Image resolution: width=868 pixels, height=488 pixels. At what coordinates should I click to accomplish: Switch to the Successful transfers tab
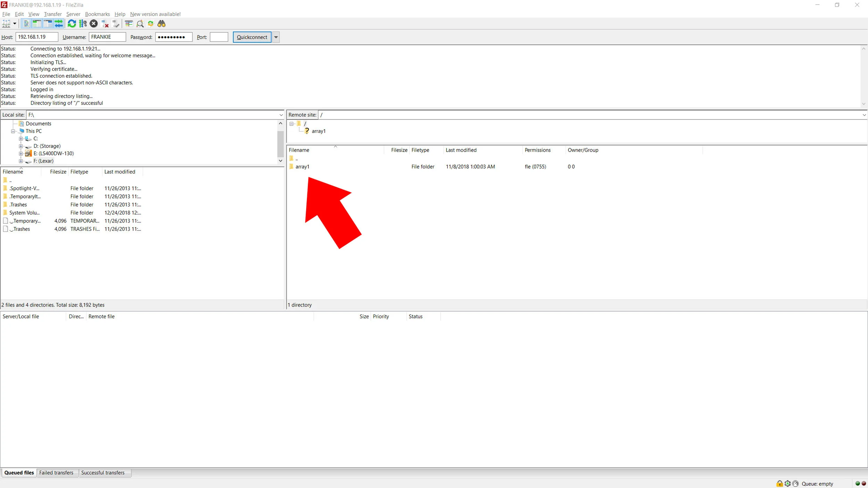[x=103, y=473]
